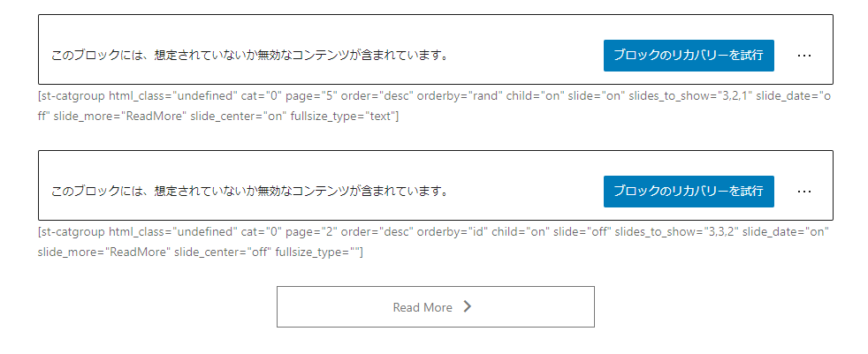
Task: Click the chevron arrow beside Read More
Action: click(x=468, y=307)
